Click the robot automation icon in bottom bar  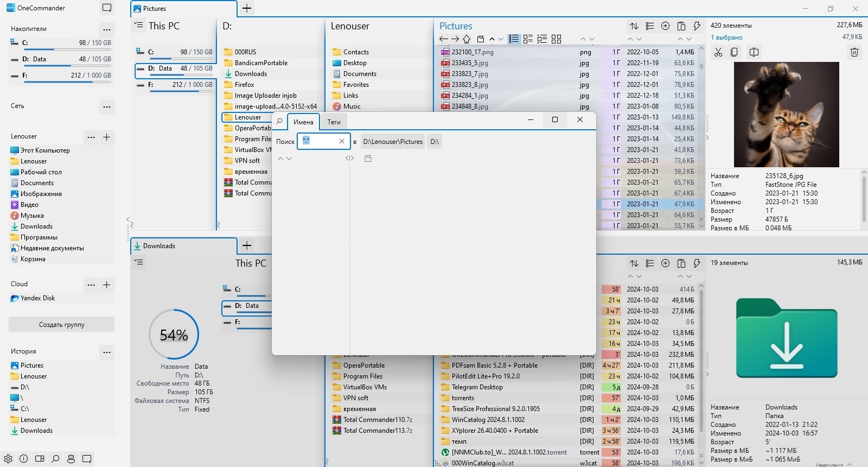point(71,459)
